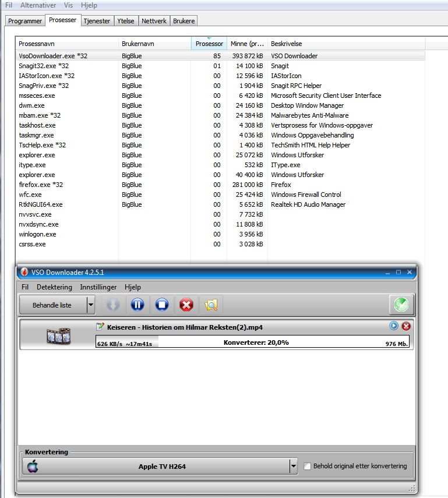Image resolution: width=448 pixels, height=498 pixels.
Task: Click the Keiseren mp4 file name
Action: tap(185, 327)
